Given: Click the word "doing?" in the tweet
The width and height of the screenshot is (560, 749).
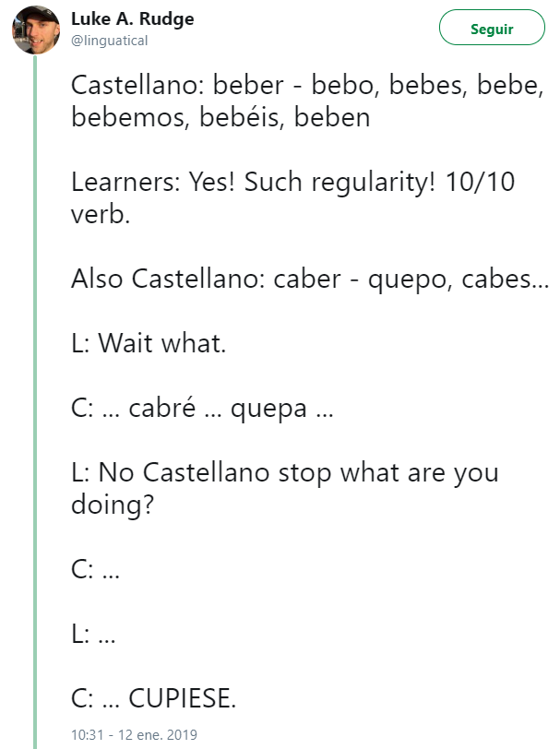Looking at the screenshot, I should click(113, 505).
